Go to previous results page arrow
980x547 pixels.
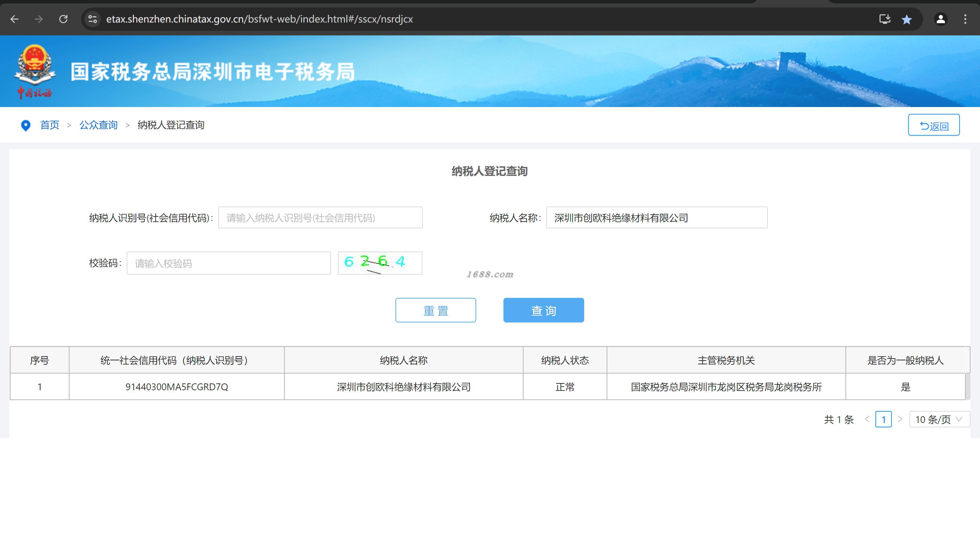[867, 419]
